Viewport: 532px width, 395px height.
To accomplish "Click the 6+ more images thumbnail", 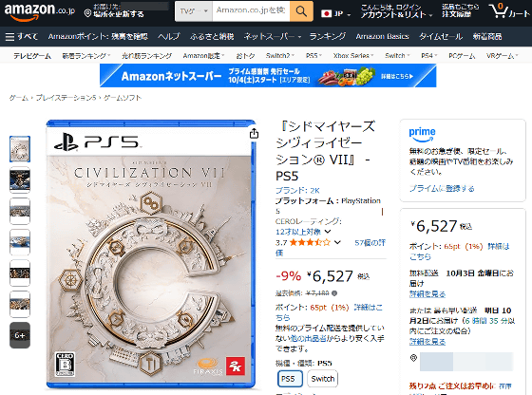I will 20,335.
